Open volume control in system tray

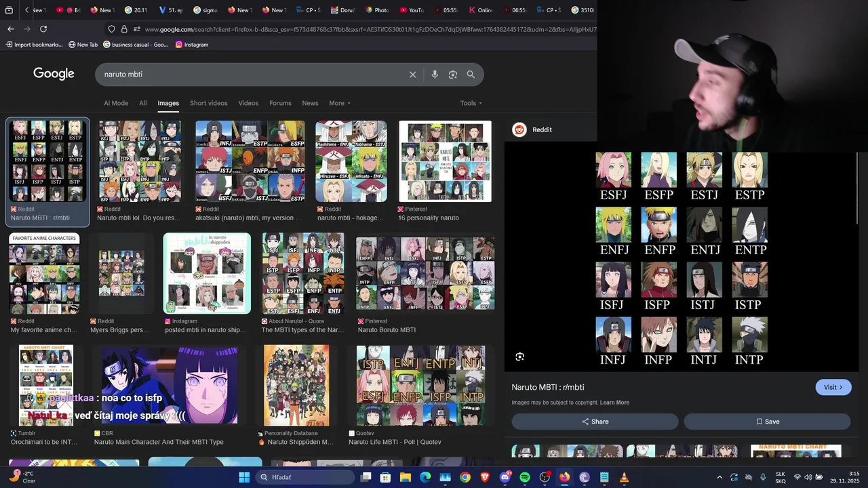(x=808, y=477)
